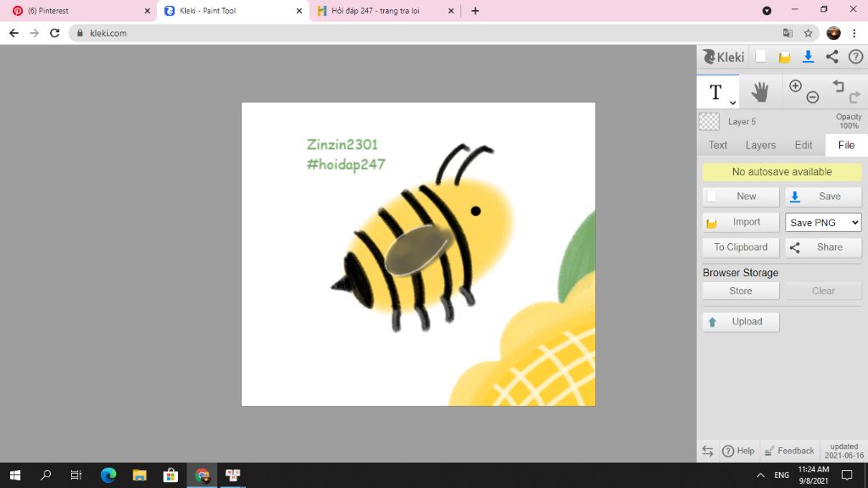Click the To Clipboard button
Image resolution: width=868 pixels, height=488 pixels.
point(741,247)
